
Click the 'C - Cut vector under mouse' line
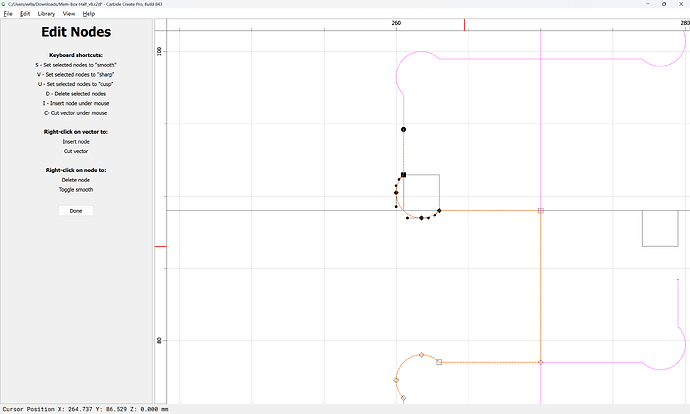pos(76,113)
